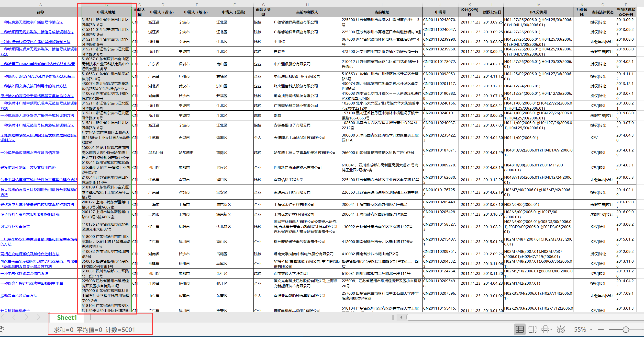Viewport: 644px width, 337px height.
Task: Expand the 55% zoom level dropdown
Action: pos(591,329)
